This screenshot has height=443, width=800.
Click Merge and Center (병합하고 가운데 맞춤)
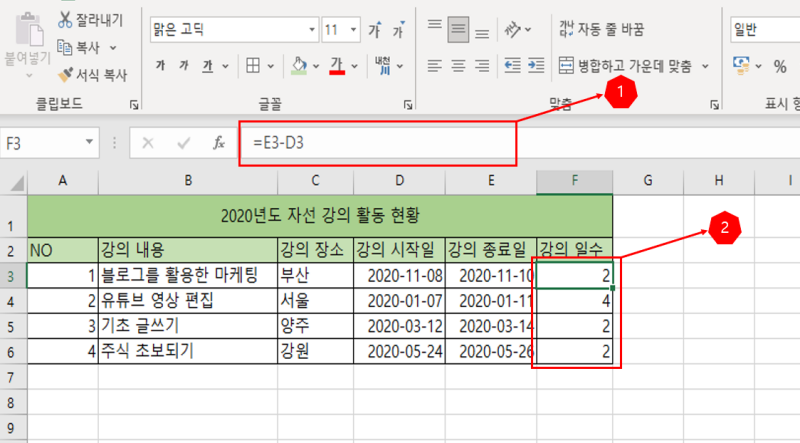pyautogui.click(x=625, y=66)
